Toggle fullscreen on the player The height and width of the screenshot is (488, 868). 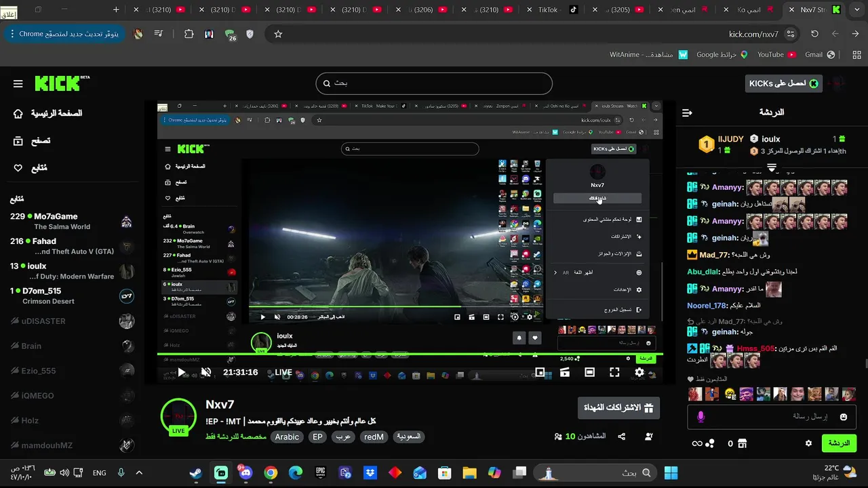click(x=614, y=372)
